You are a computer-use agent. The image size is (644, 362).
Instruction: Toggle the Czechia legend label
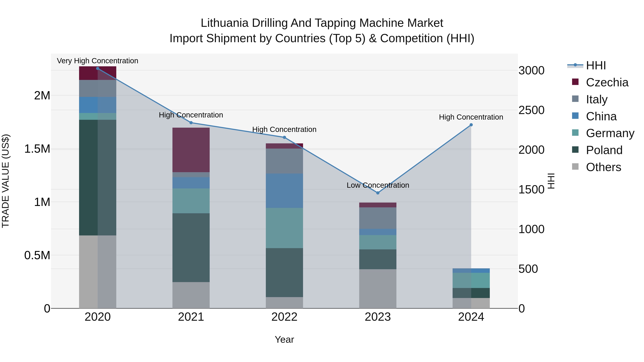tap(607, 82)
